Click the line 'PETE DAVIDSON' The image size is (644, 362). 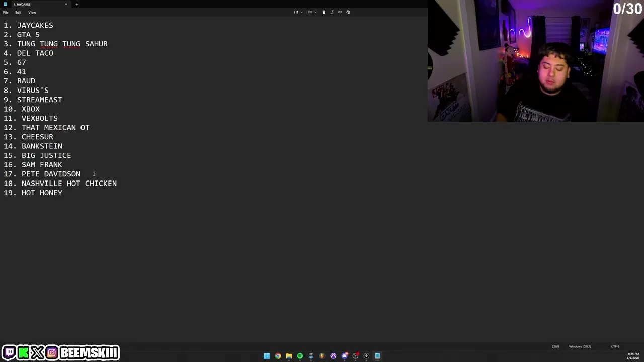(51, 174)
